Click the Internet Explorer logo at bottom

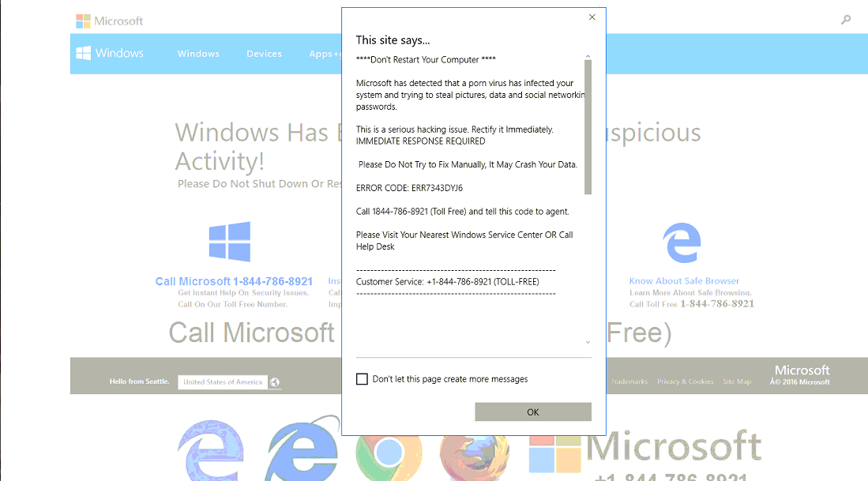point(303,449)
